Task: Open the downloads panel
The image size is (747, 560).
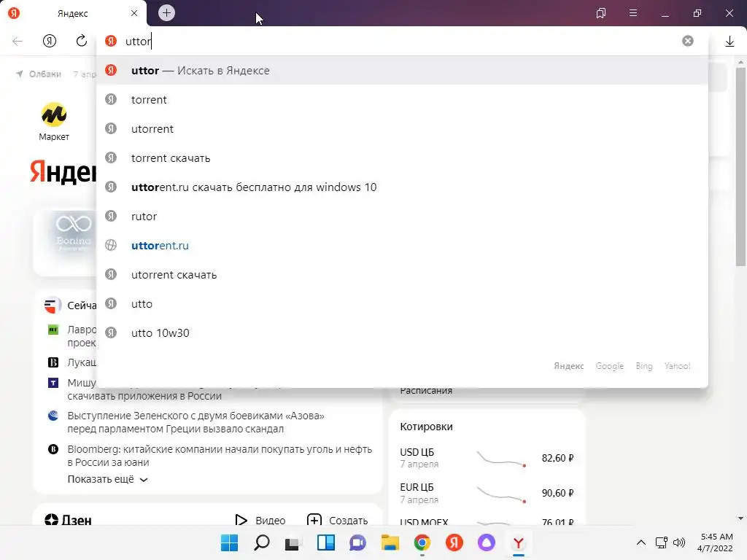Action: click(x=729, y=42)
